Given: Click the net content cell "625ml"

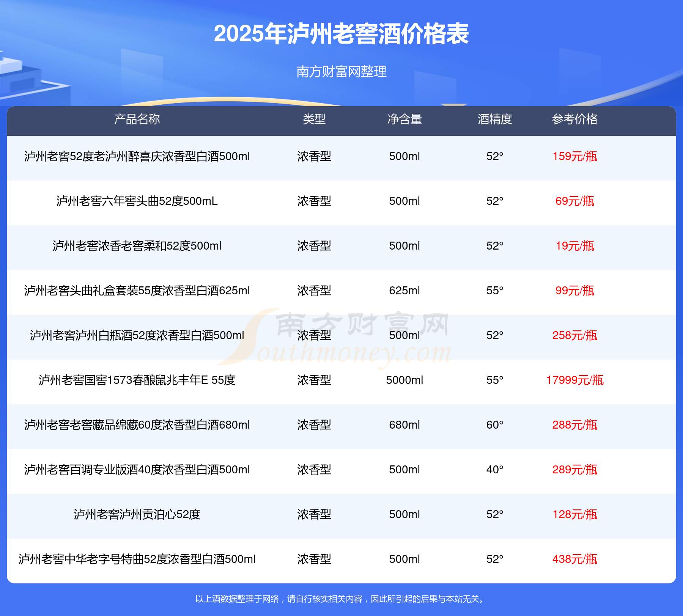Looking at the screenshot, I should point(404,291).
